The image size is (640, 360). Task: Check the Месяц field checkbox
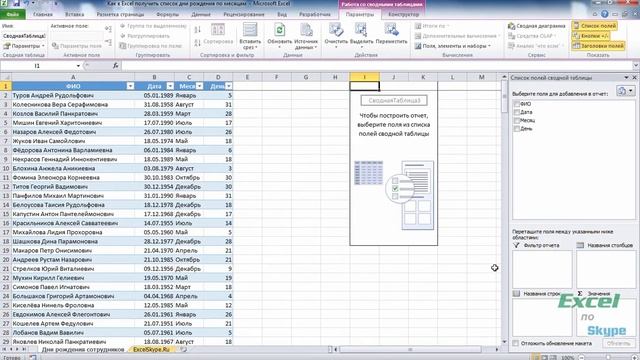[517, 120]
